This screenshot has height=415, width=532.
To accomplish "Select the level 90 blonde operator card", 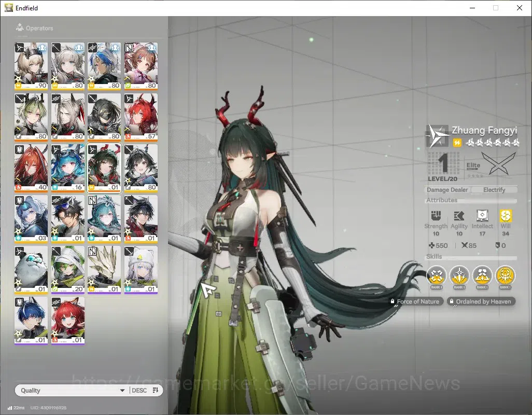I will 31,66.
